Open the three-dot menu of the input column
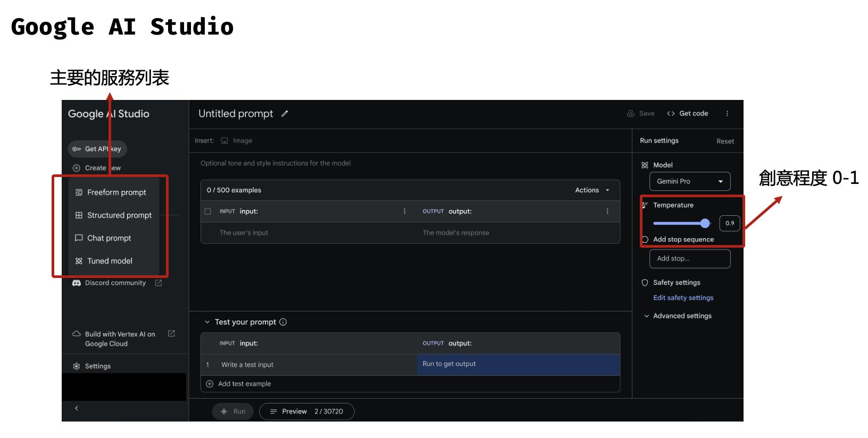The image size is (868, 438). (x=405, y=212)
